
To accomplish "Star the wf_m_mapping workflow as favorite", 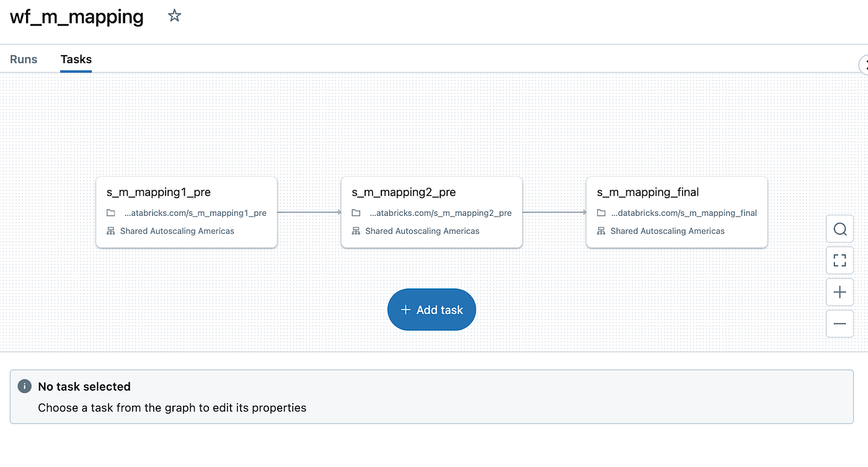I will 174,16.
